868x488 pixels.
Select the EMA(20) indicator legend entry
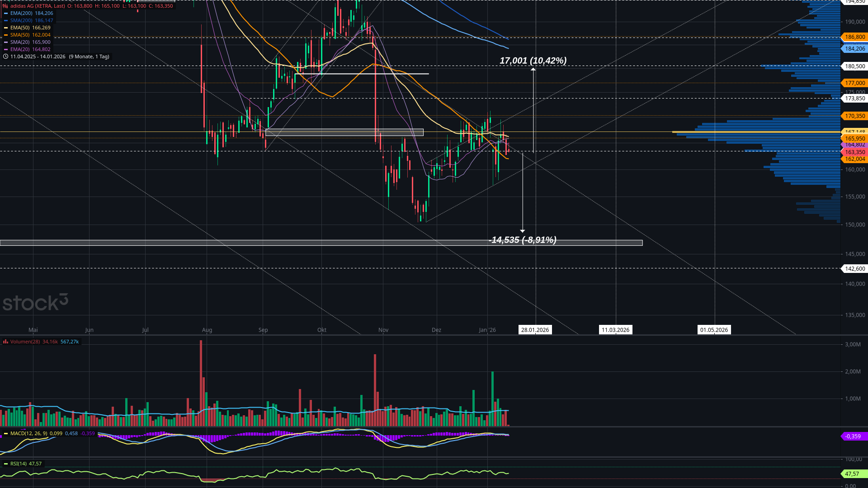pyautogui.click(x=20, y=50)
